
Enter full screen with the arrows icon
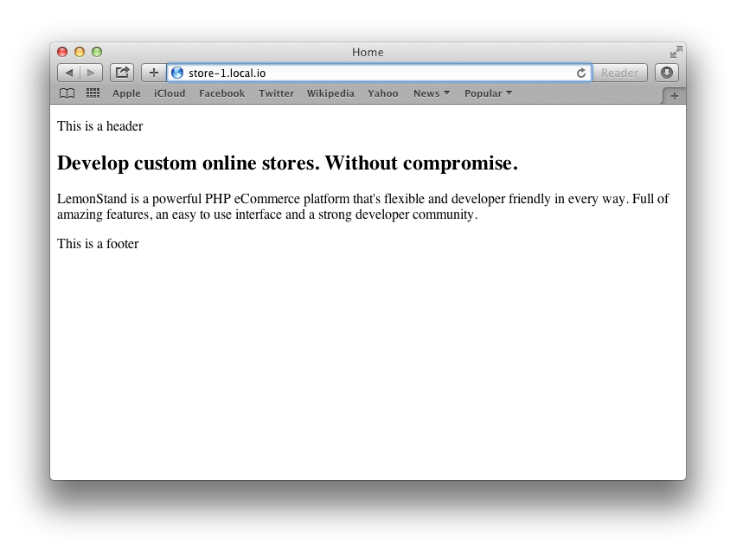(676, 52)
